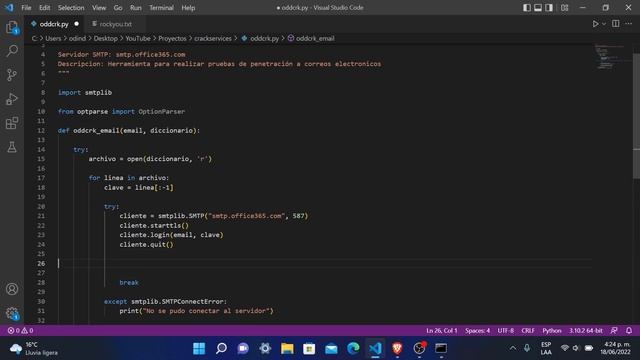Open File Explorer from taskbar
Viewport: 640px width, 360px height.
point(287,348)
